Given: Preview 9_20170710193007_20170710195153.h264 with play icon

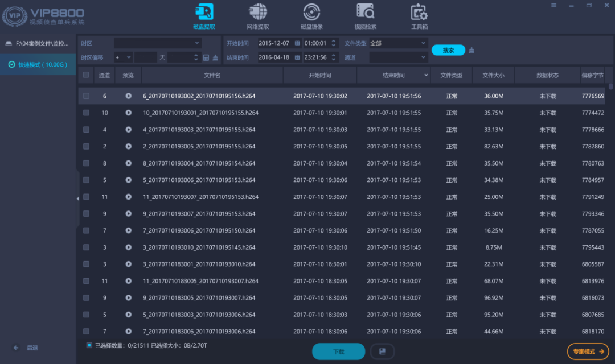Looking at the screenshot, I should [128, 214].
